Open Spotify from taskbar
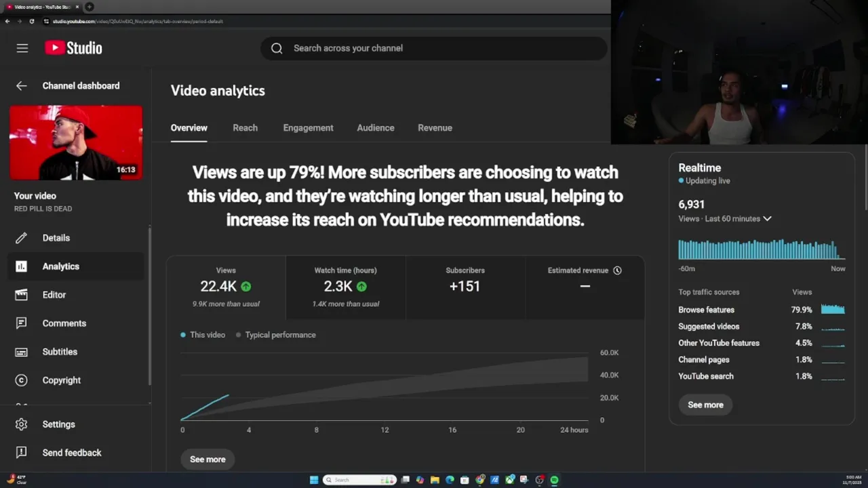This screenshot has height=488, width=868. pos(554,480)
